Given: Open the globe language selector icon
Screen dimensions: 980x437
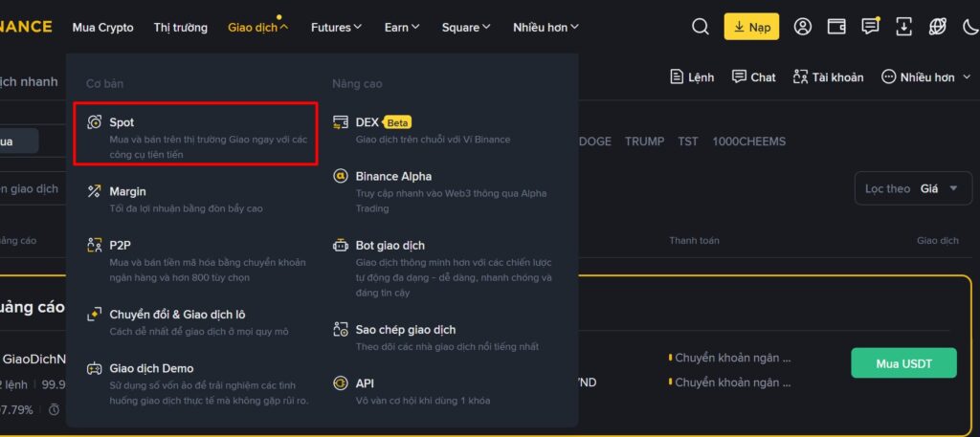Looking at the screenshot, I should point(937,27).
